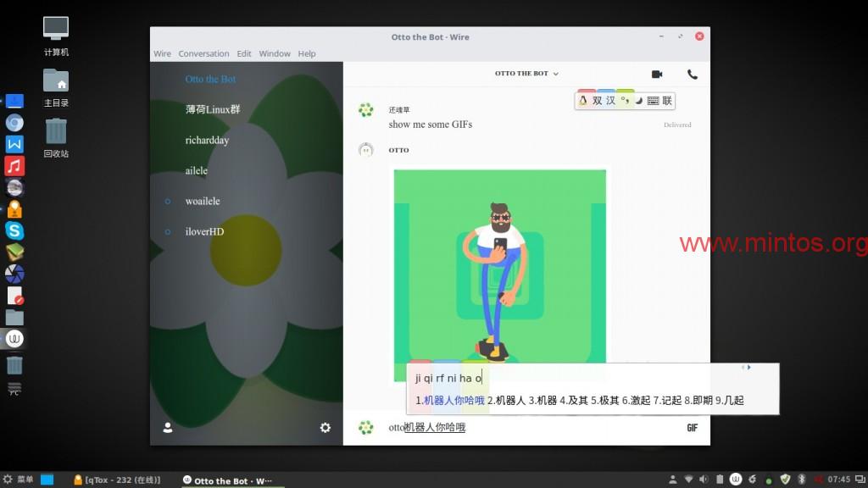This screenshot has height=488, width=868.
Task: Open the camera shutter app in dock
Action: click(x=14, y=274)
